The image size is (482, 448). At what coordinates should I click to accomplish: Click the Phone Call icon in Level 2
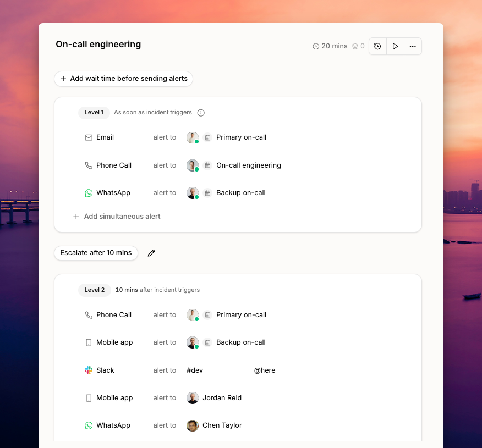[x=89, y=315]
